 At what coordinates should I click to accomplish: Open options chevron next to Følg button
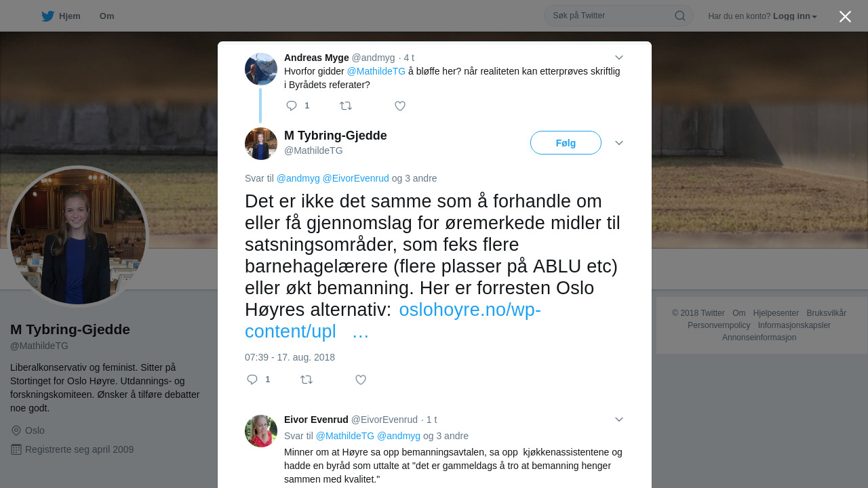tap(619, 143)
